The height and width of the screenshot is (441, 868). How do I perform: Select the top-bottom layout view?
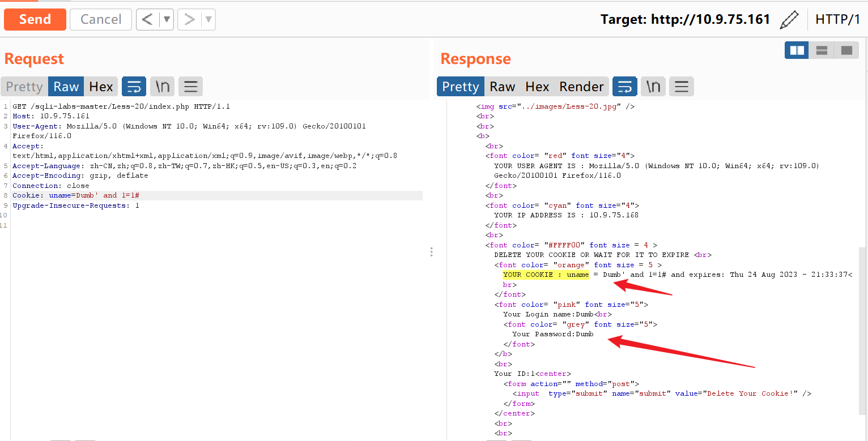[x=822, y=50]
